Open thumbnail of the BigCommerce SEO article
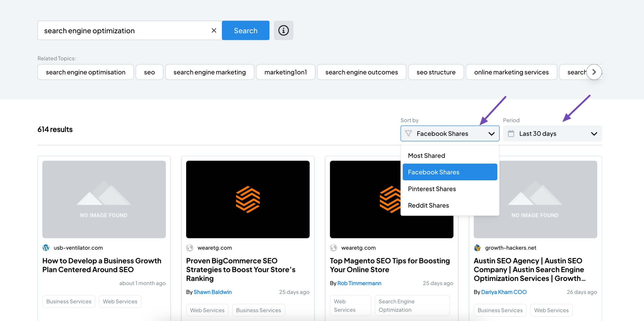 click(248, 199)
